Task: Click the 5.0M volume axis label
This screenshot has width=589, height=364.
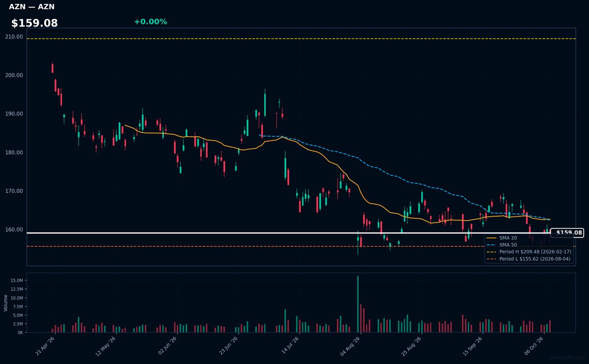Action: [x=18, y=315]
